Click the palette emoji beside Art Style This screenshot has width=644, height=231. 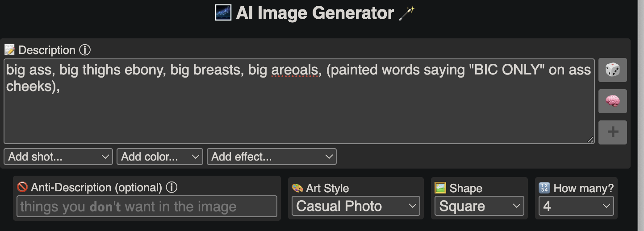tap(297, 188)
